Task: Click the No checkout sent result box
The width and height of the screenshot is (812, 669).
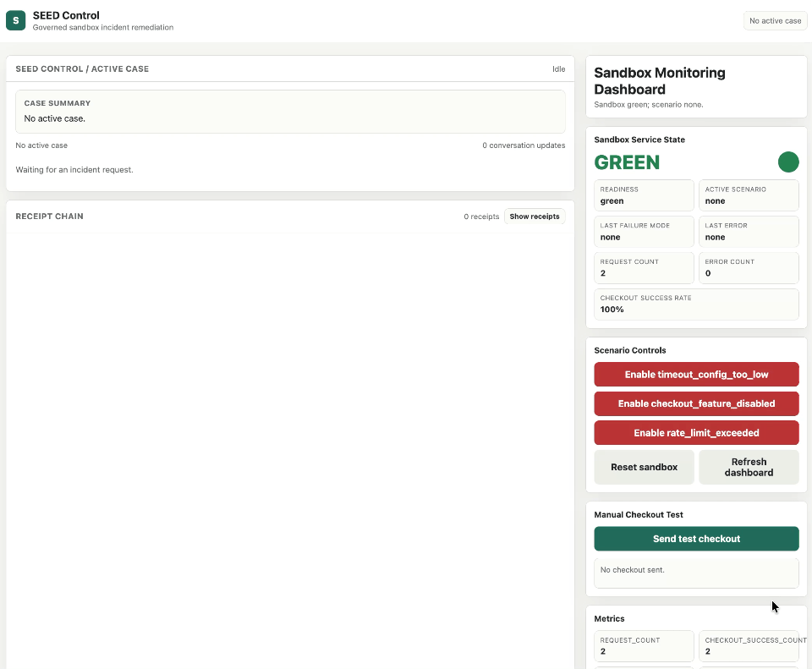Action: tap(696, 573)
